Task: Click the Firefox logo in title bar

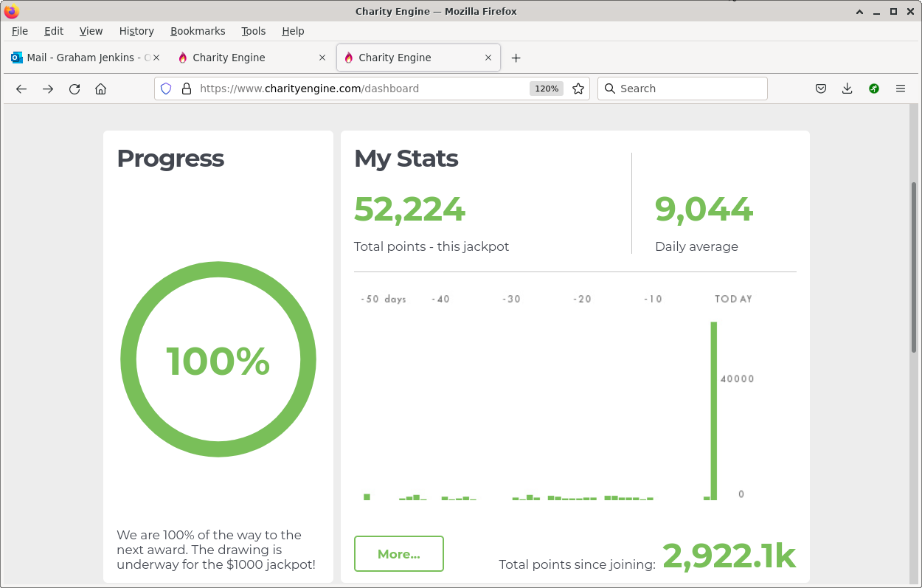Action: pyautogui.click(x=12, y=11)
